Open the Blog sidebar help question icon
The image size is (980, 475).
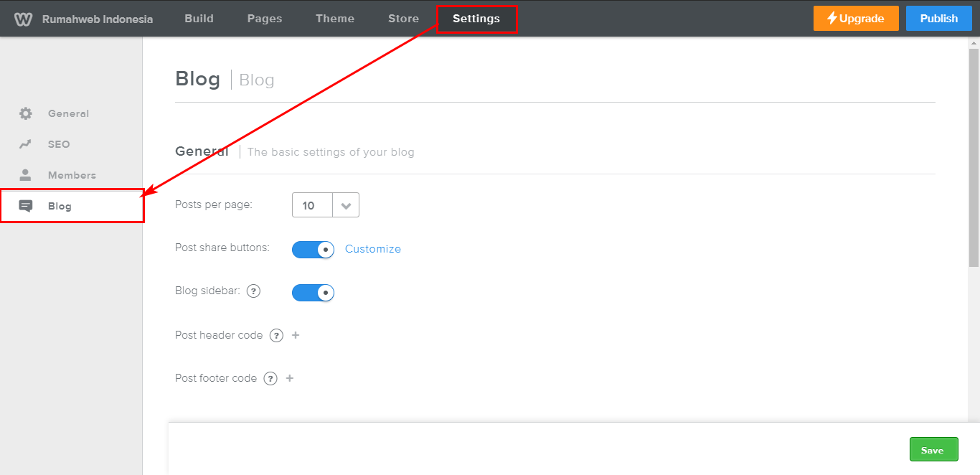point(253,291)
